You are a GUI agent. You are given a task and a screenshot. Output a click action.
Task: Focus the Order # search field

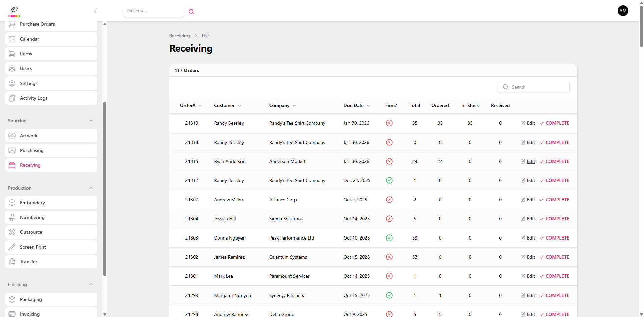tap(154, 11)
